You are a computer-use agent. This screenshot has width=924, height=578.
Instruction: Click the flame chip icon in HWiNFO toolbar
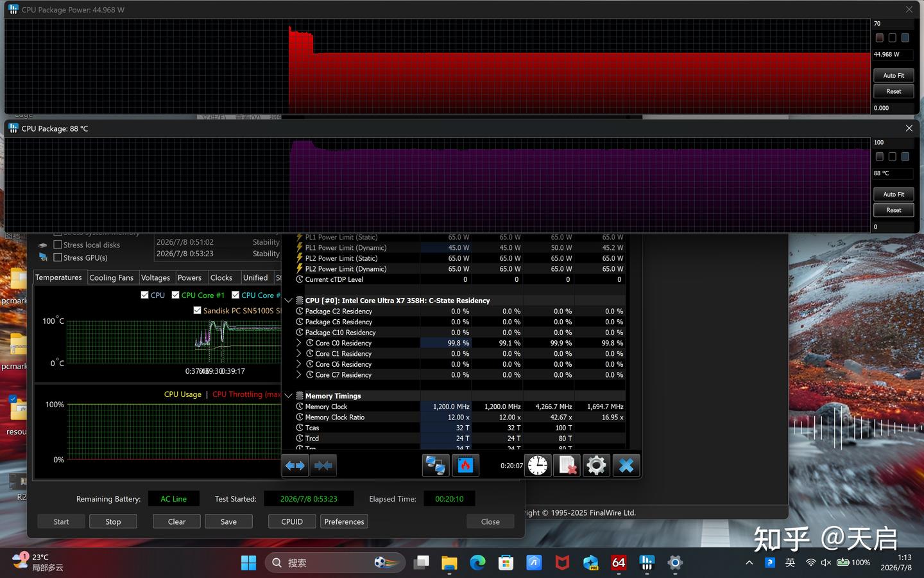pyautogui.click(x=465, y=466)
